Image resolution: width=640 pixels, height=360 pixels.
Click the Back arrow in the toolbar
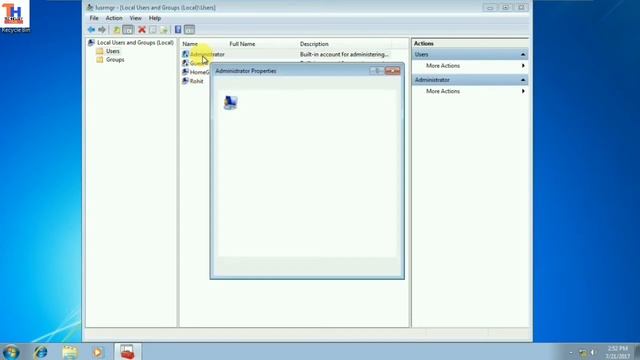91,30
